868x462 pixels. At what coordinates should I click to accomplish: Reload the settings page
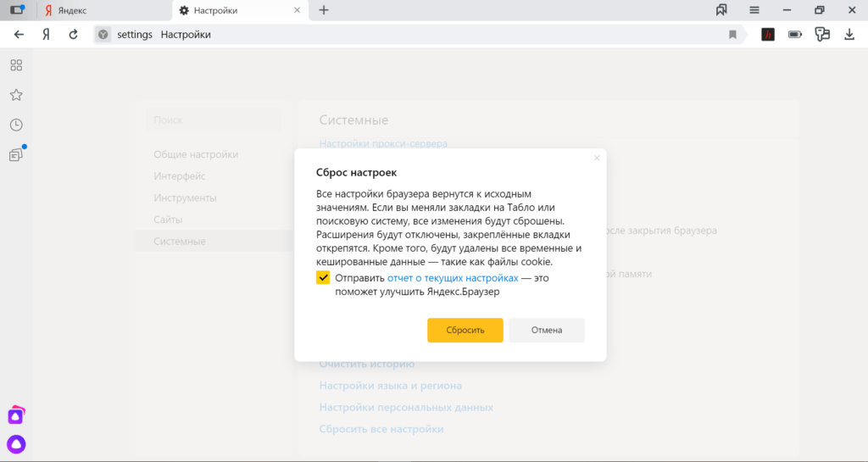tap(73, 34)
